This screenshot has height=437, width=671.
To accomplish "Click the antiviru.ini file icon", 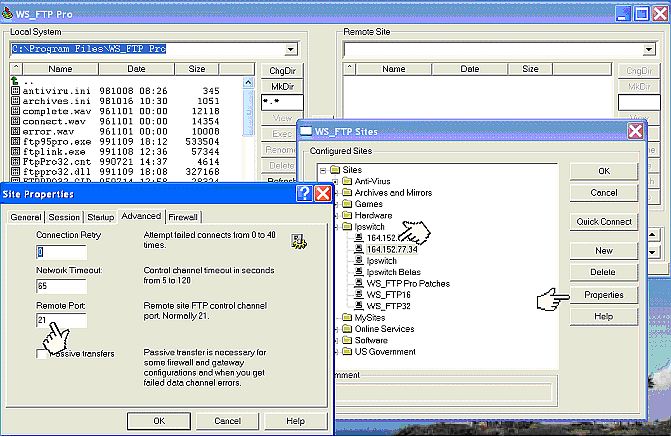I will click(15, 91).
